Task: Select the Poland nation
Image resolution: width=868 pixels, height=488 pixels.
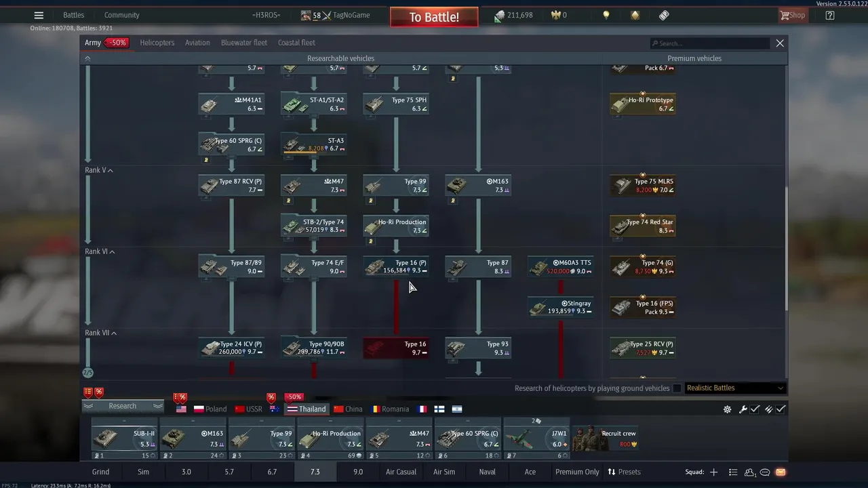Action: (210, 409)
